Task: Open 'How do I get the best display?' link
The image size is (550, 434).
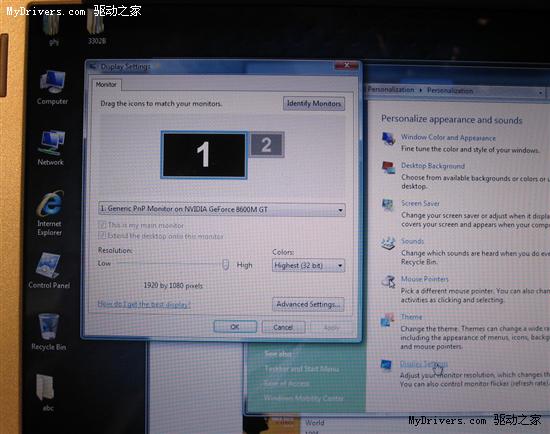Action: [144, 304]
